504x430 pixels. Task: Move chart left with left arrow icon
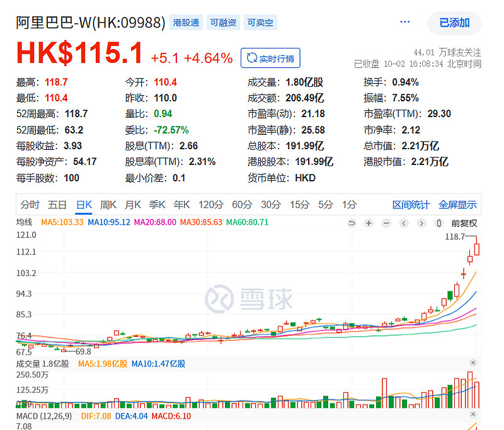[x=404, y=223]
